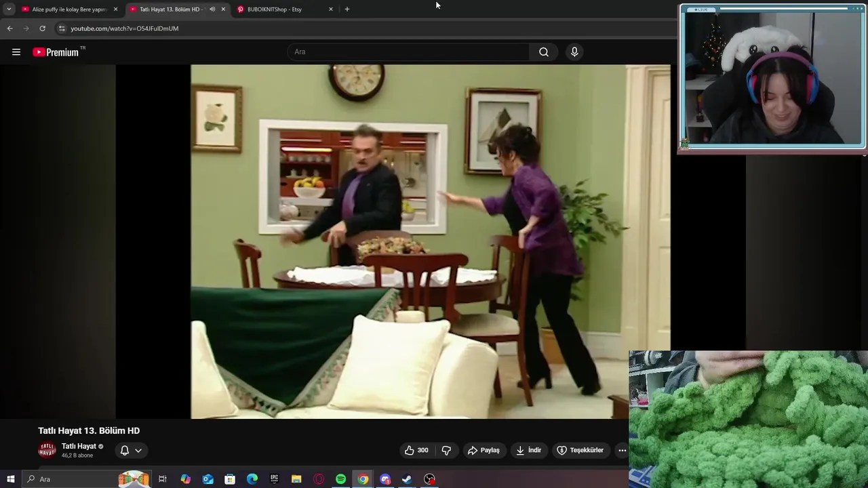This screenshot has height=488, width=868.
Task: View site information icon in address bar
Action: point(62,28)
